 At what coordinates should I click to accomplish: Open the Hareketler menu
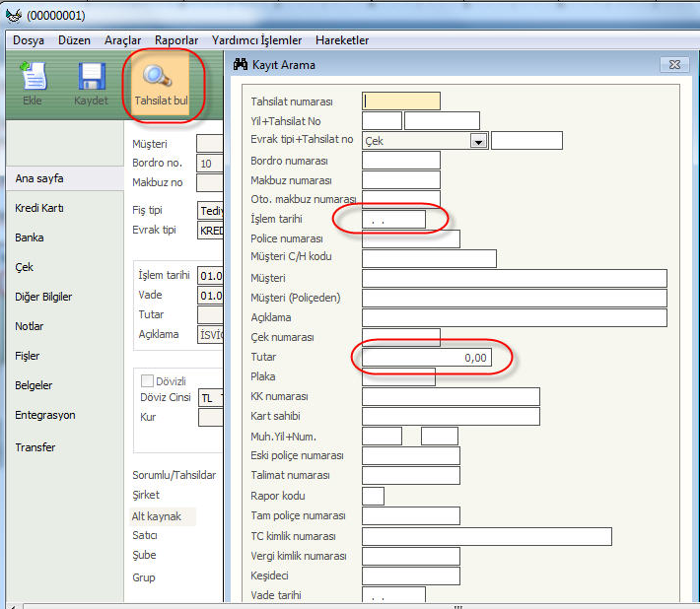point(342,40)
